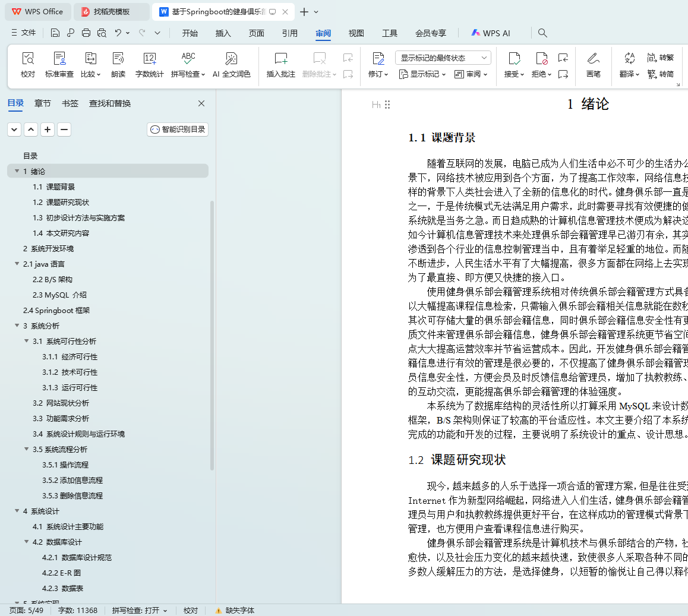Click 简转繁 convert to traditional
688x616 pixels.
[x=660, y=58]
